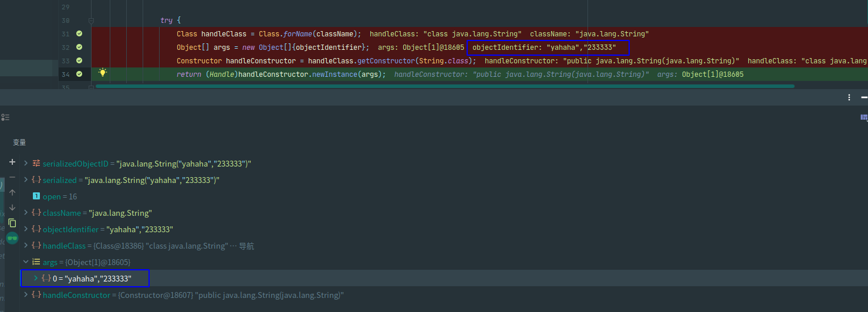Minimize the debug tool window with dash button
The image size is (868, 312).
(x=864, y=97)
